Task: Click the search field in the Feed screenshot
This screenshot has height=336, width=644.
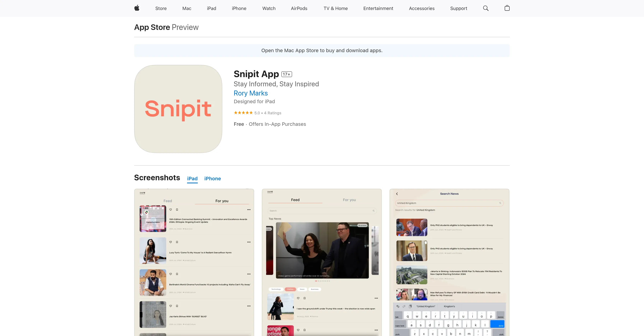Action: coord(322,210)
